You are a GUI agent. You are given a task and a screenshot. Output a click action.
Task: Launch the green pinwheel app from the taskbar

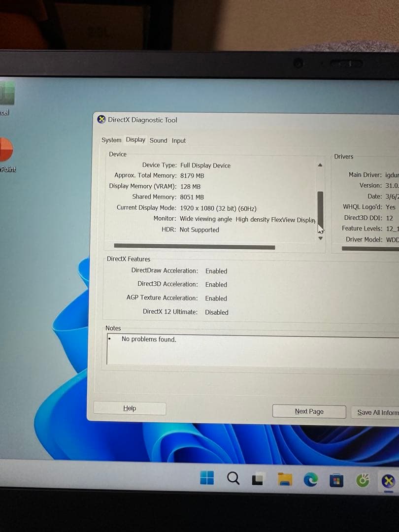click(363, 480)
